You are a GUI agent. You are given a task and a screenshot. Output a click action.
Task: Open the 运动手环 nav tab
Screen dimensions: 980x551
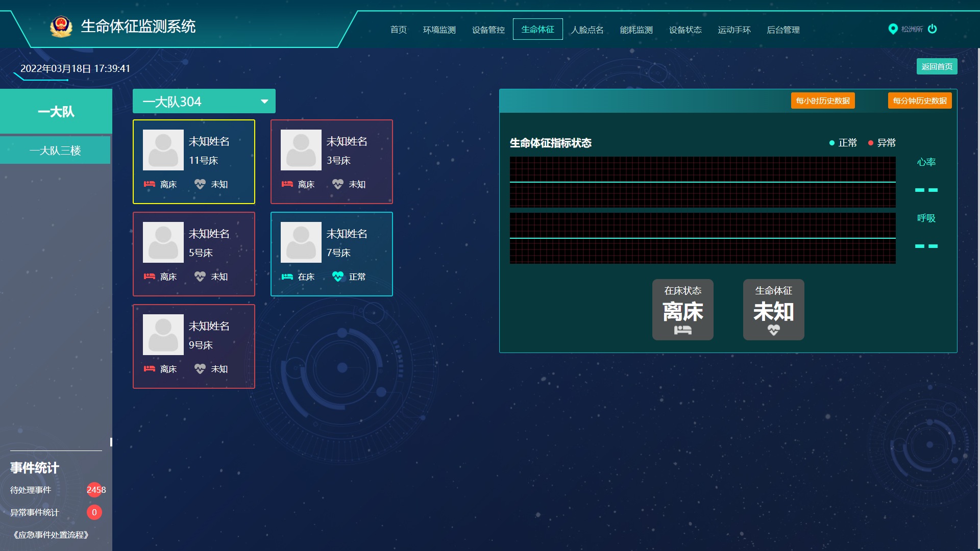click(x=734, y=30)
